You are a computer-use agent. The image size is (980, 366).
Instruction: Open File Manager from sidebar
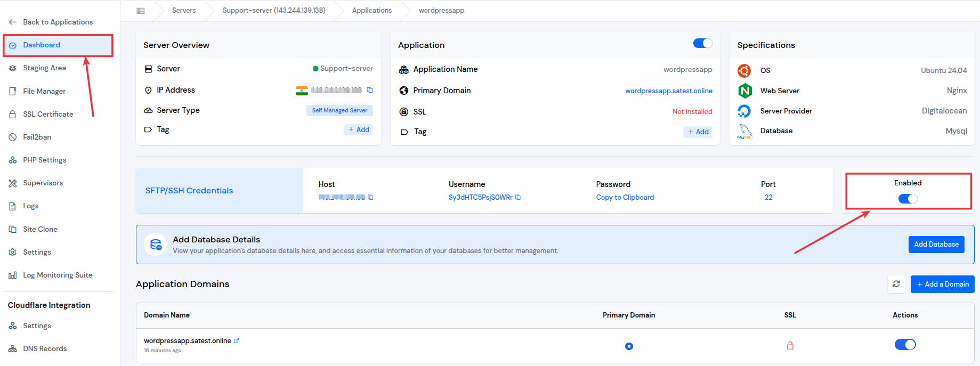click(x=44, y=91)
